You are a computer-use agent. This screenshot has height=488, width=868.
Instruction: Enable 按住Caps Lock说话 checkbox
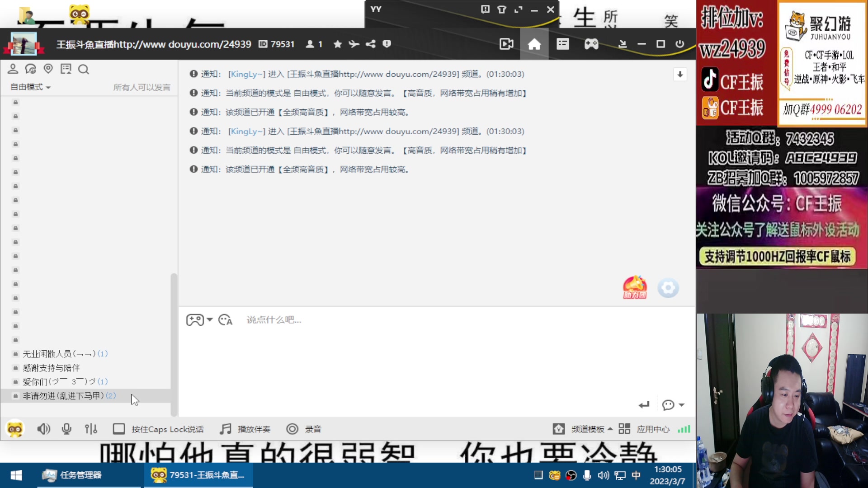point(119,429)
